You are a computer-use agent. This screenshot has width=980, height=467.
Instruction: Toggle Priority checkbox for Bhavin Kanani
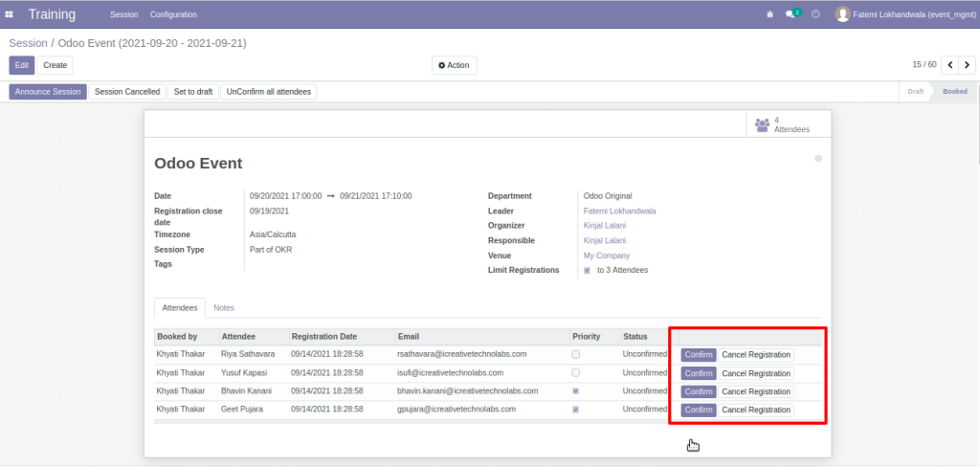click(575, 391)
